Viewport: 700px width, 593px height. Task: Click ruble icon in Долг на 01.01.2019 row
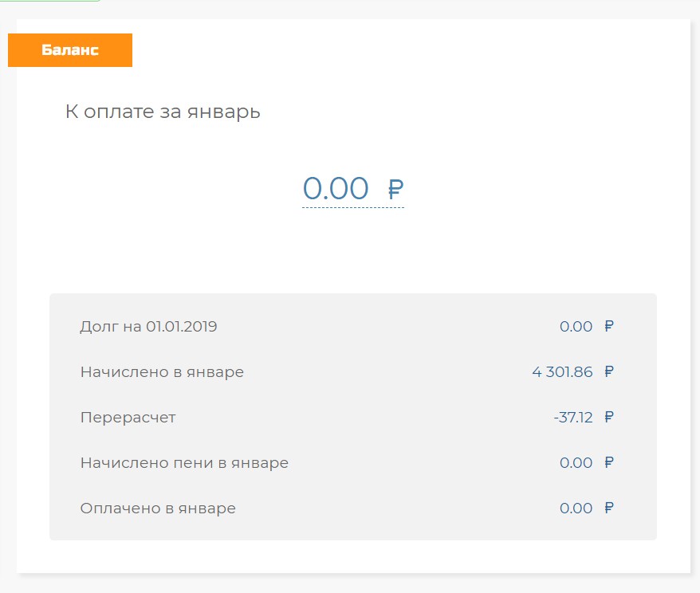[609, 326]
